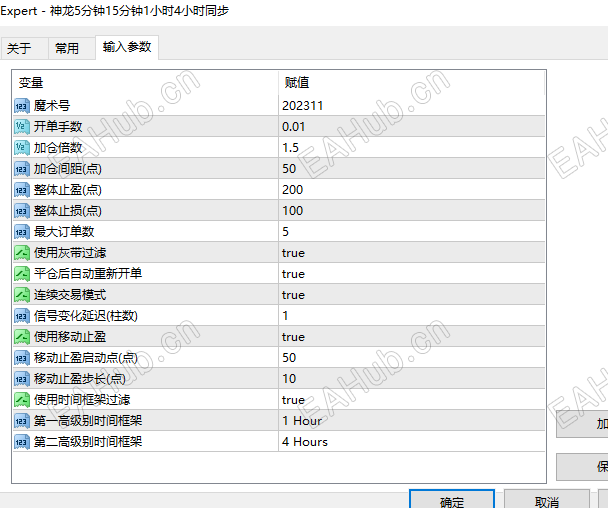Select the 第一高级别时间框架 variable name

tap(88, 420)
